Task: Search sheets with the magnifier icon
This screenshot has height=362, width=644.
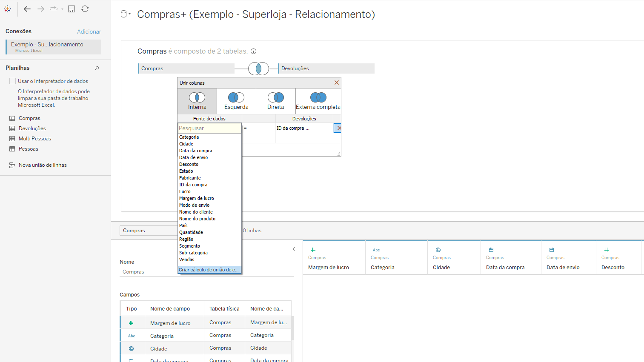Action: pos(97,68)
